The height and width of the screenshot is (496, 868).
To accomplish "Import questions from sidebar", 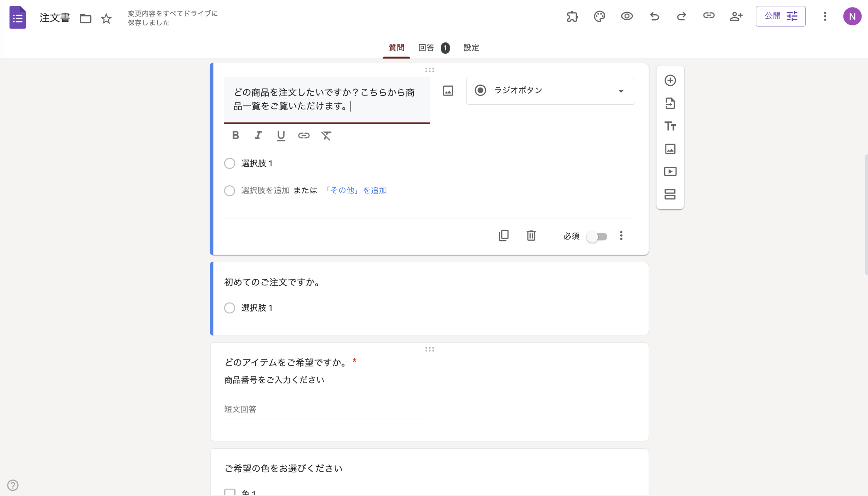I will tap(670, 103).
